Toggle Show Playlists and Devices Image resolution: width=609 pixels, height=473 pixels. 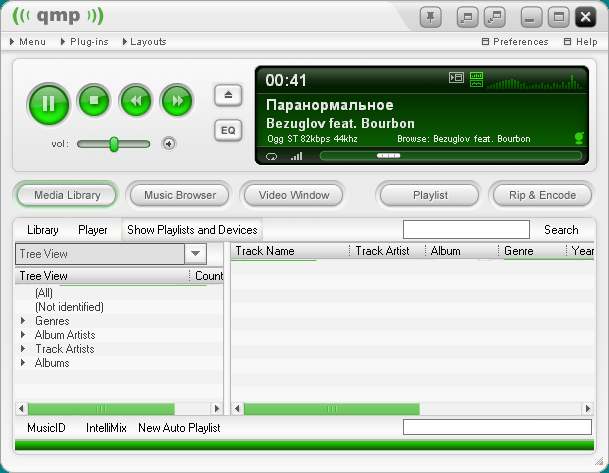pos(192,230)
